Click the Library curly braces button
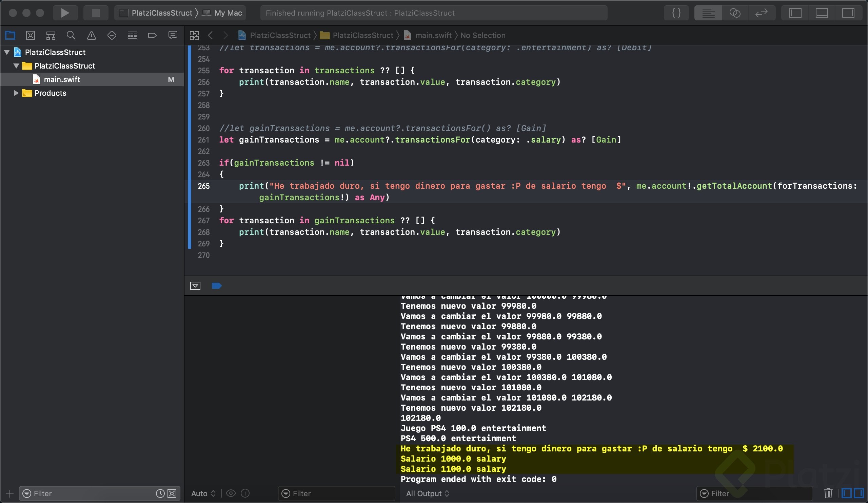Screen dimensions: 868x503 (676, 13)
